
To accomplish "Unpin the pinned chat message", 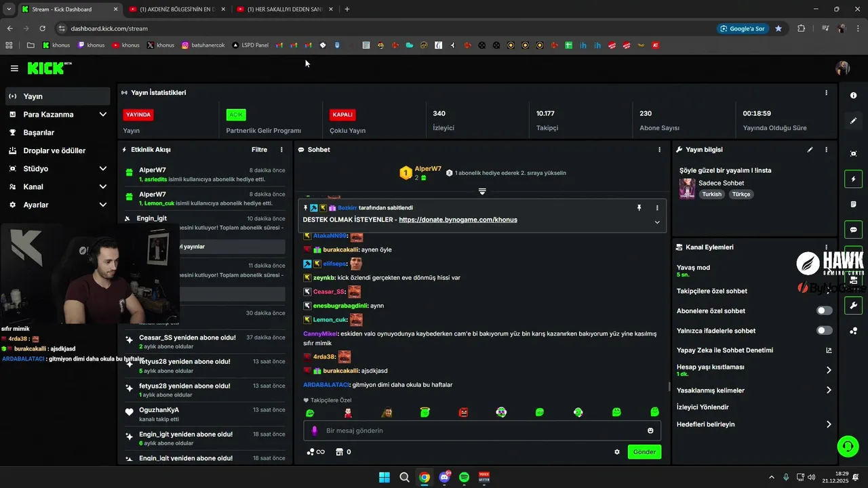I will point(639,208).
